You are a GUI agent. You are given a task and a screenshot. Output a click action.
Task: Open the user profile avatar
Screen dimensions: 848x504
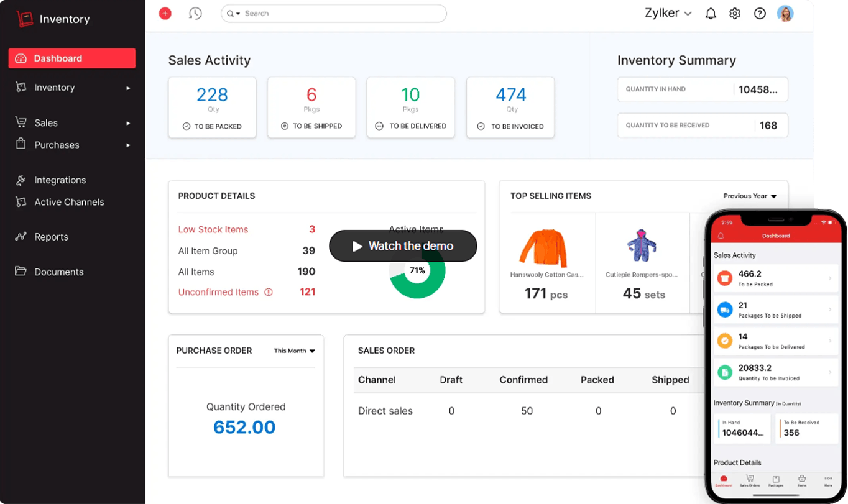pos(785,14)
